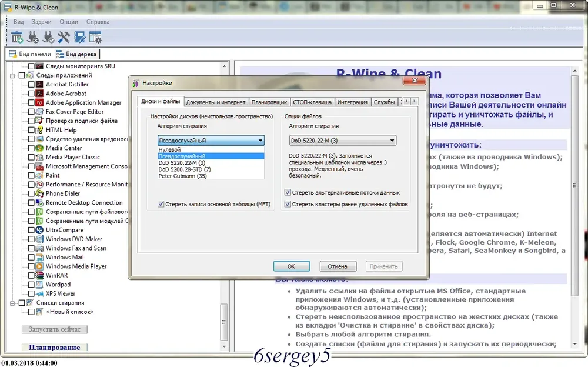The width and height of the screenshot is (588, 367).
Task: Click the Adobe Application Manager icon
Action: [x=39, y=102]
